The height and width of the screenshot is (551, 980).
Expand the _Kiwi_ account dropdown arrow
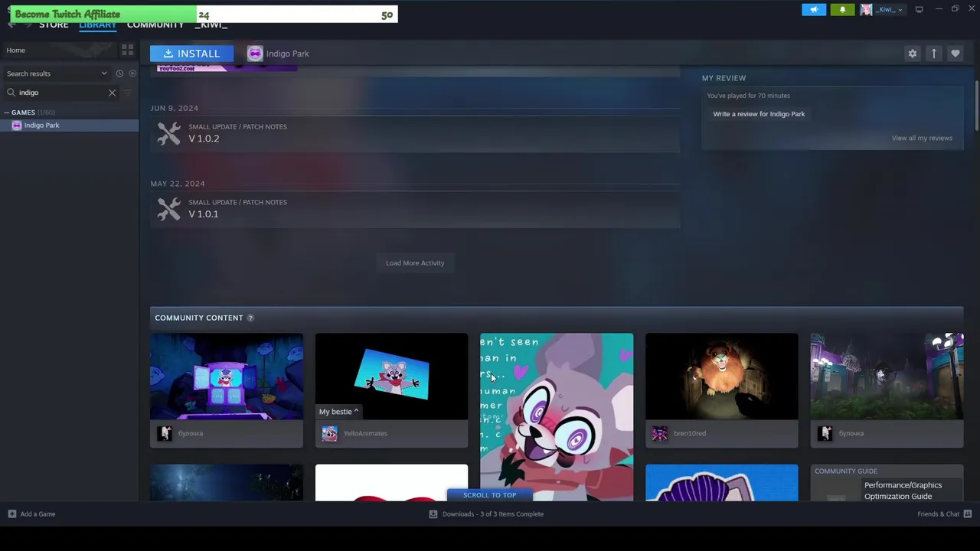(x=900, y=10)
